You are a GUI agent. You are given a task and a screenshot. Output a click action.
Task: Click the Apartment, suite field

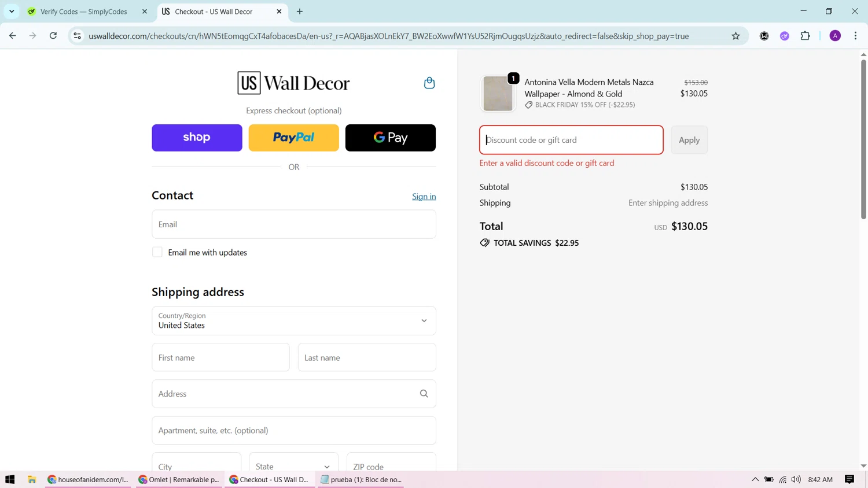pos(294,430)
